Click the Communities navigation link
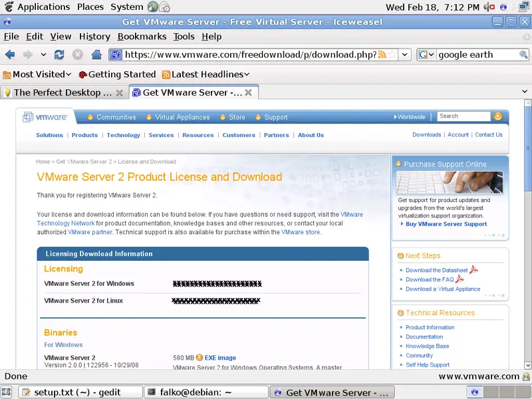The image size is (532, 399). tap(116, 117)
